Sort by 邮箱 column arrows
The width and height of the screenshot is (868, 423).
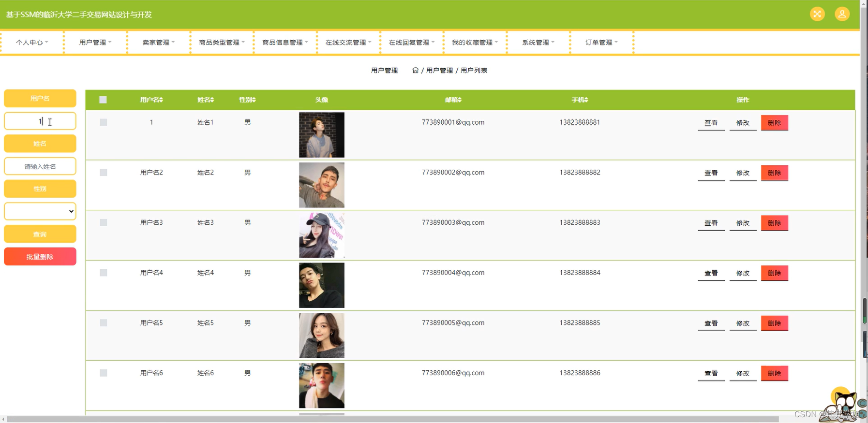(460, 100)
